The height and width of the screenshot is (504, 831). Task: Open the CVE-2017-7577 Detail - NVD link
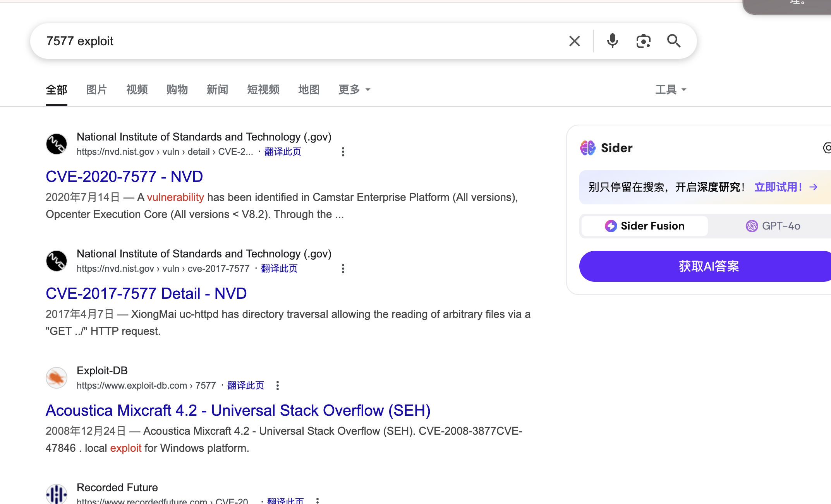click(x=146, y=293)
